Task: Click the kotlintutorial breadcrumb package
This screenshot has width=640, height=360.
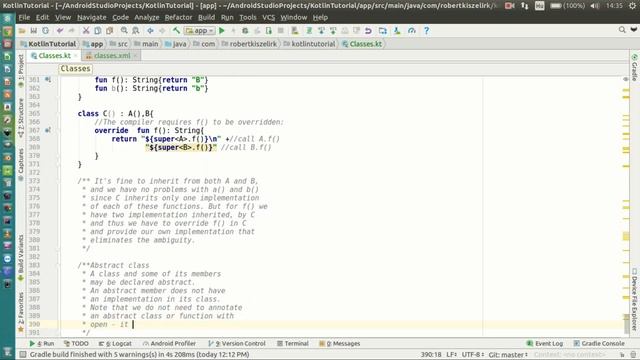Action: (309, 44)
